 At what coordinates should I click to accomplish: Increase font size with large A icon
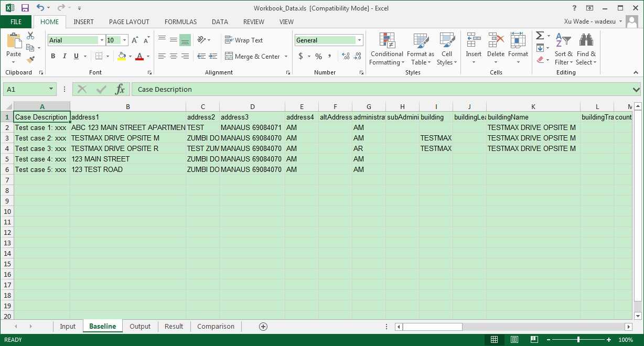pos(135,40)
